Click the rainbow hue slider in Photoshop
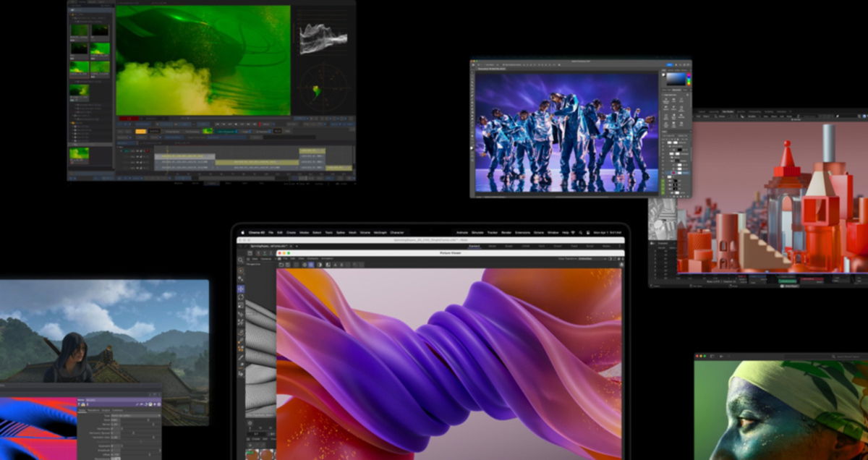 point(689,79)
